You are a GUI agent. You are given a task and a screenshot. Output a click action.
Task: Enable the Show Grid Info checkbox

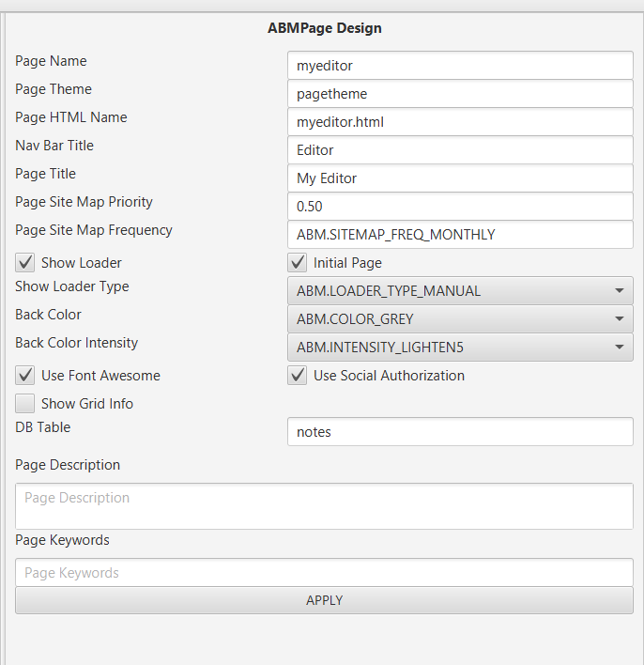click(x=25, y=404)
